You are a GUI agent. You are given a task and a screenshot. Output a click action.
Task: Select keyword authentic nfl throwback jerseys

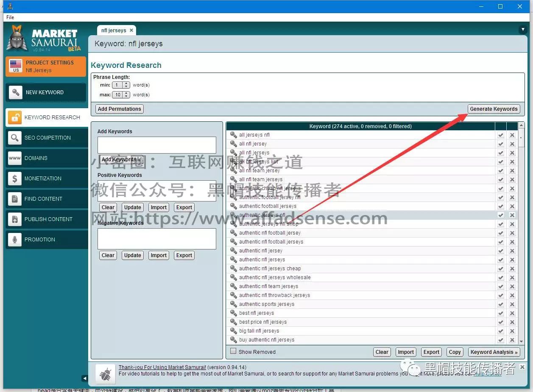tap(274, 295)
